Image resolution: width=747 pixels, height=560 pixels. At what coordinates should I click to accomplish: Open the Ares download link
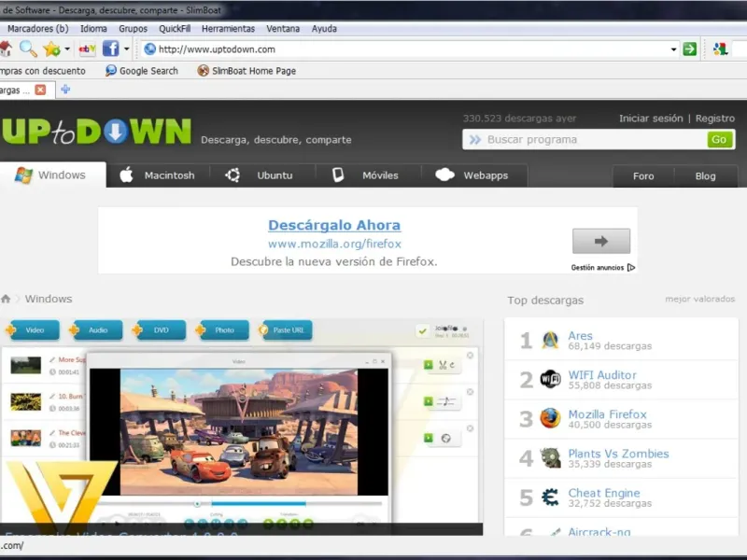click(x=580, y=335)
